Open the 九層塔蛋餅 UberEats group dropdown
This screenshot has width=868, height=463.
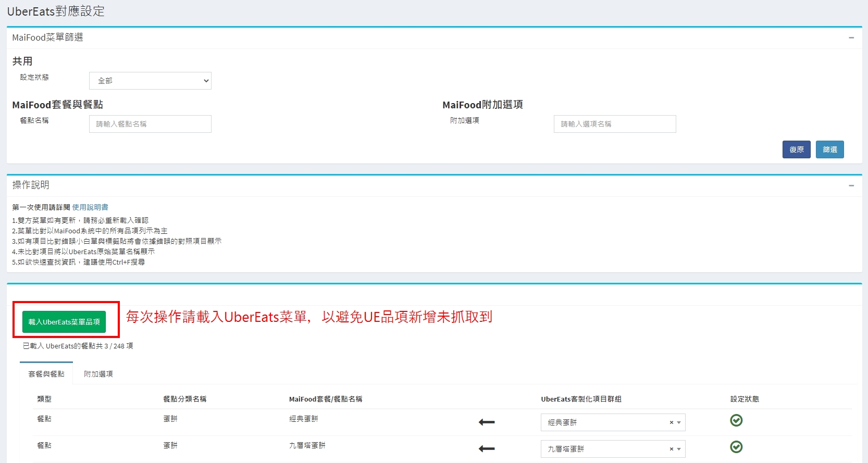(x=607, y=449)
